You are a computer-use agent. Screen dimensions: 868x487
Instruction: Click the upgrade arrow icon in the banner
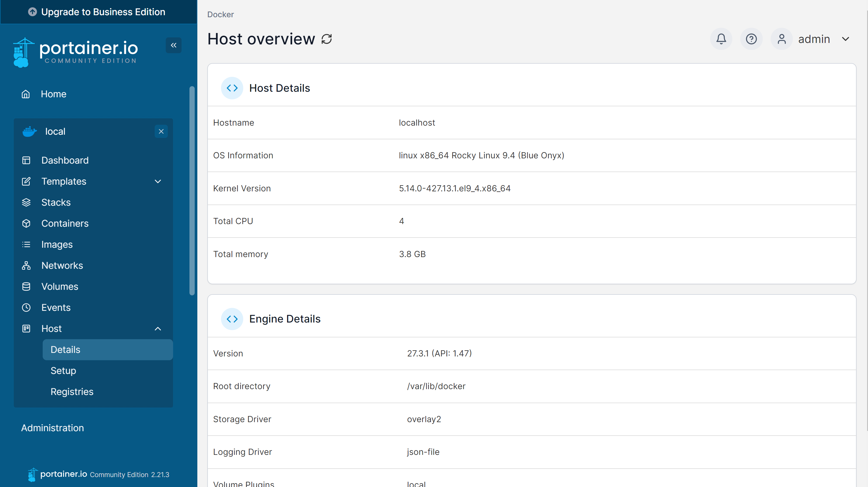[x=32, y=12]
